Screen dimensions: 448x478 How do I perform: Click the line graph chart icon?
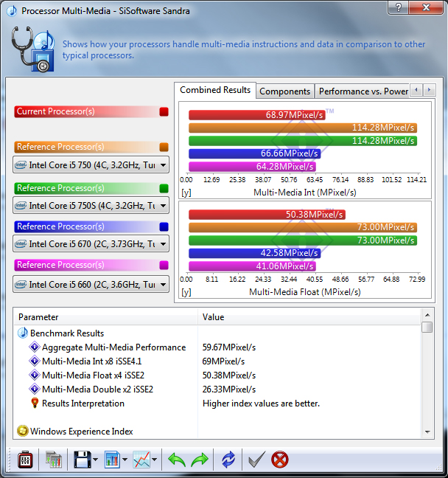tap(141, 460)
